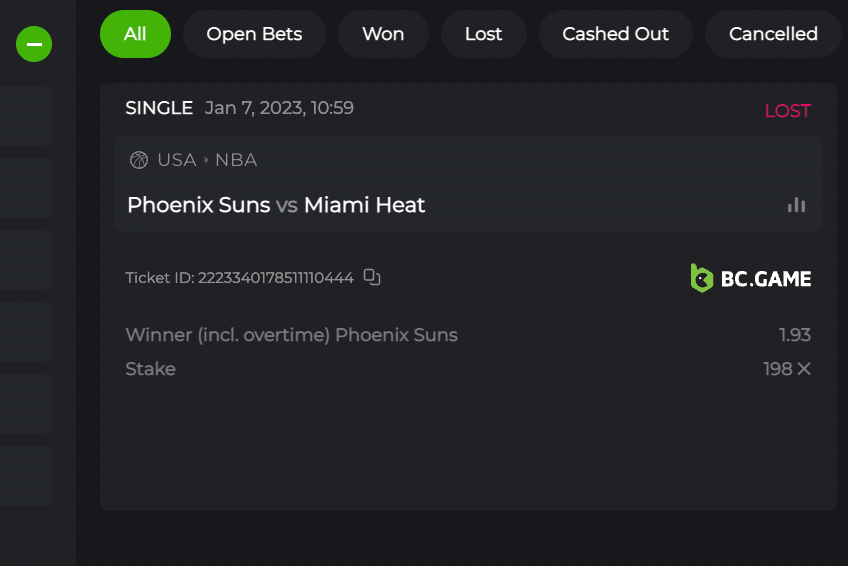The height and width of the screenshot is (566, 848).
Task: Click the basketball sport icon
Action: coord(139,160)
